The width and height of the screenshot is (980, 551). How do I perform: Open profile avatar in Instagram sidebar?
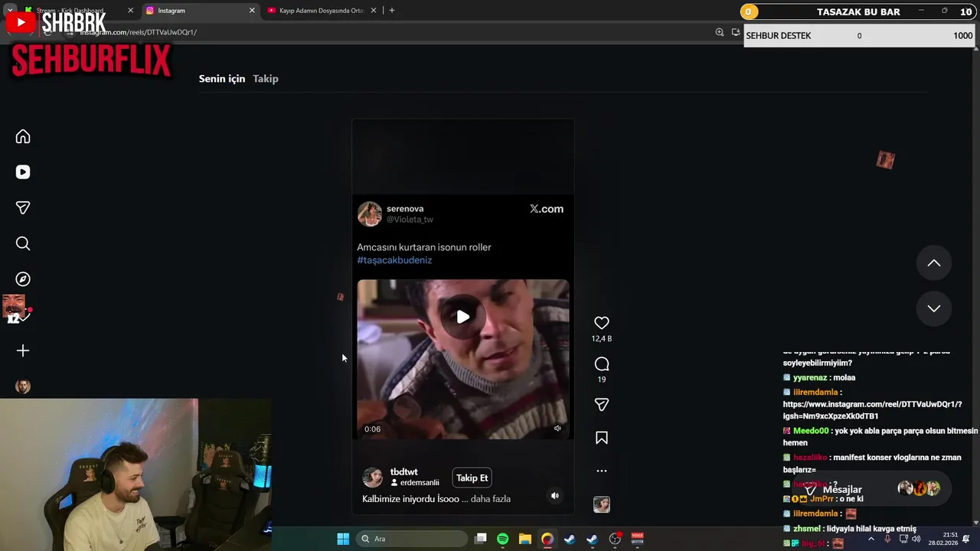pos(23,386)
